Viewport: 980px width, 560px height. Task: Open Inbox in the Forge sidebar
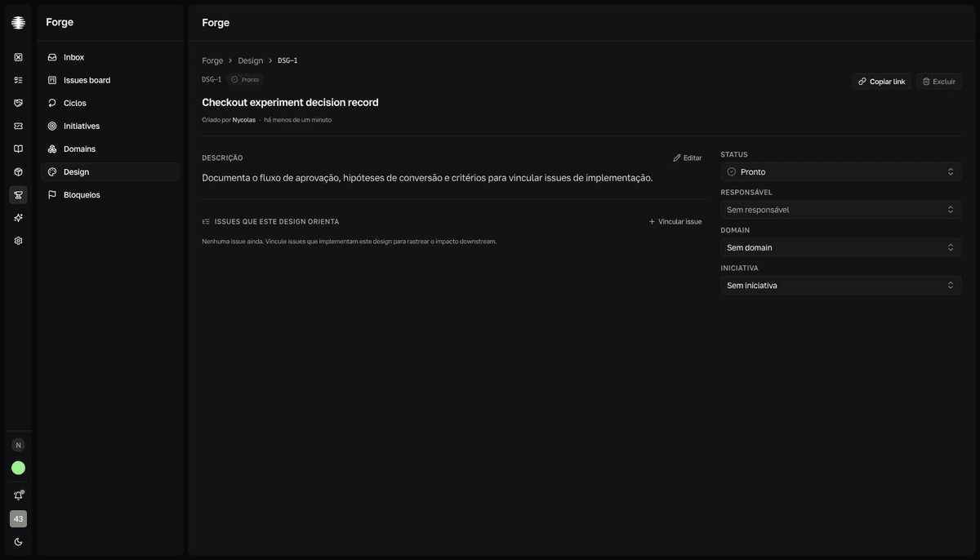pos(110,57)
